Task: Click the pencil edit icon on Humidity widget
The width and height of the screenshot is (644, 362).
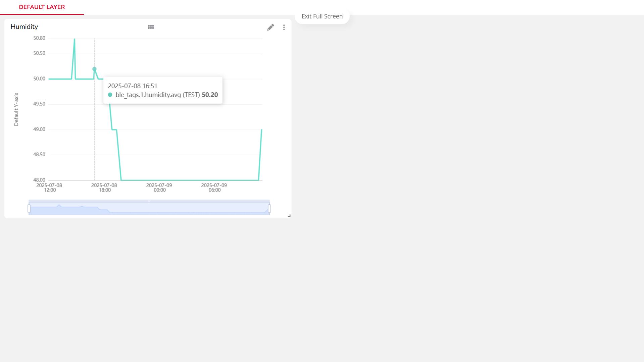Action: coord(270,27)
